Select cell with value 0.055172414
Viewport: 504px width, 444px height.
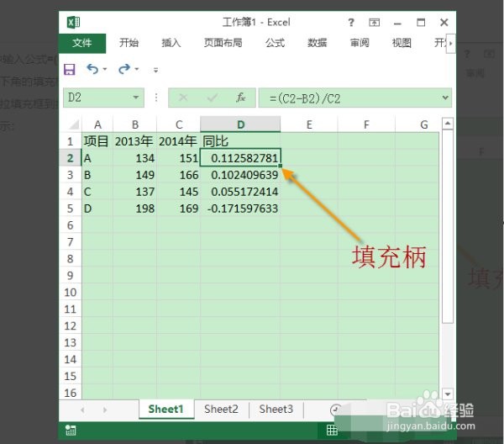[x=240, y=192]
